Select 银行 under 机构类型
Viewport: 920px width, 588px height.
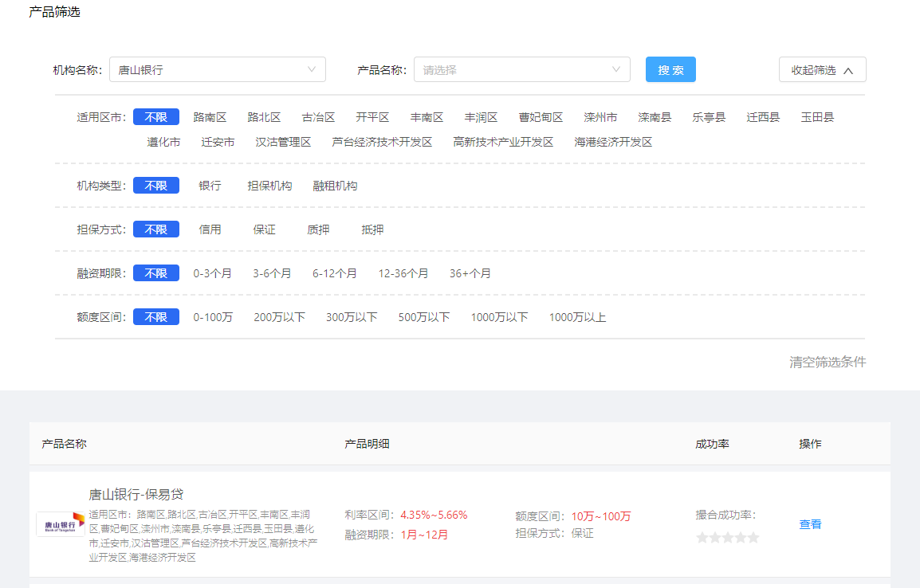pyautogui.click(x=209, y=185)
